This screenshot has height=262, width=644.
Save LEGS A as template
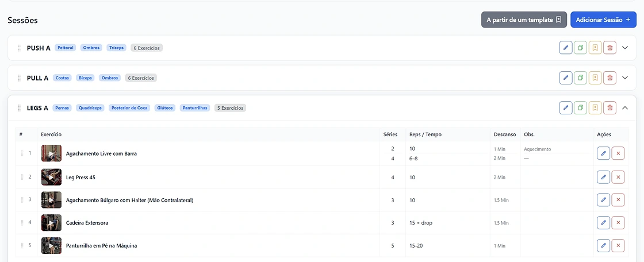(595, 107)
